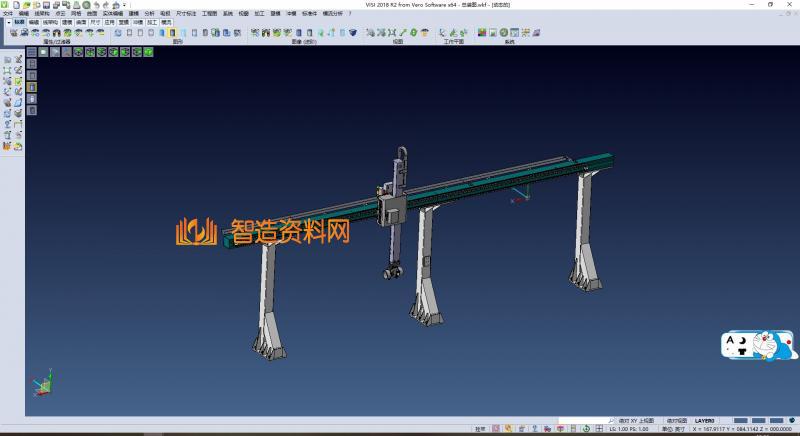Click the colorful palette icon in the 系统 group
The image size is (800, 436).
coord(481,33)
